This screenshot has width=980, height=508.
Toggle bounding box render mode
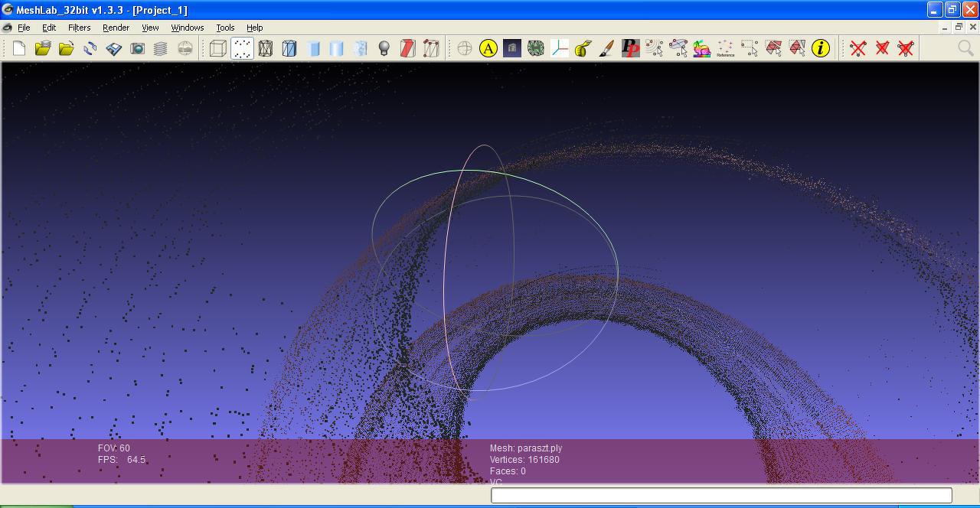tap(218, 48)
